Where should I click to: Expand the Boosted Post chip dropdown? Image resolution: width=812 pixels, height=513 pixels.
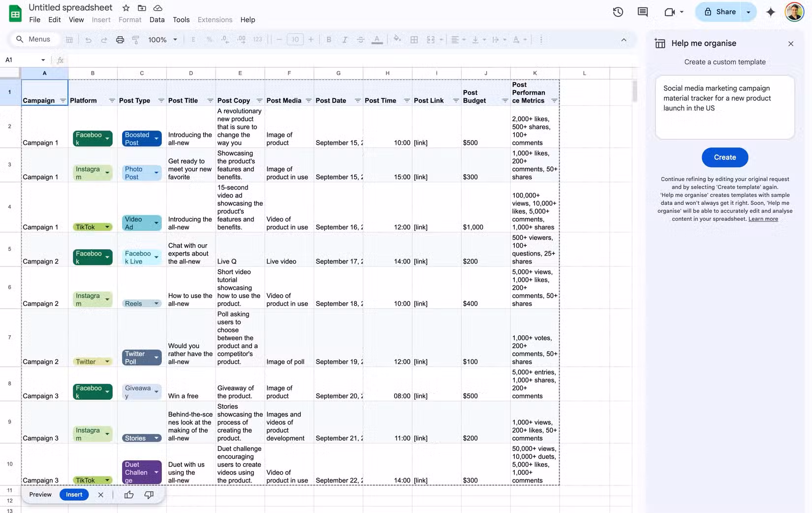click(x=156, y=138)
